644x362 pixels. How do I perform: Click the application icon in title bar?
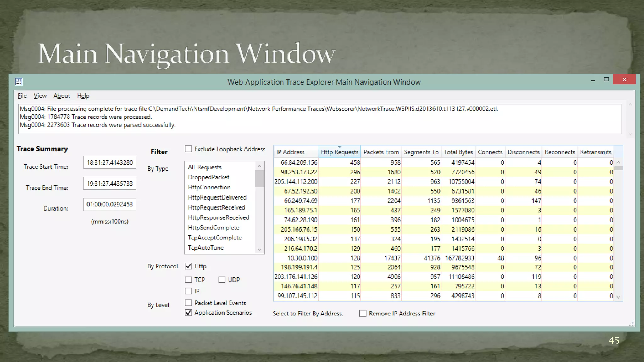(19, 82)
